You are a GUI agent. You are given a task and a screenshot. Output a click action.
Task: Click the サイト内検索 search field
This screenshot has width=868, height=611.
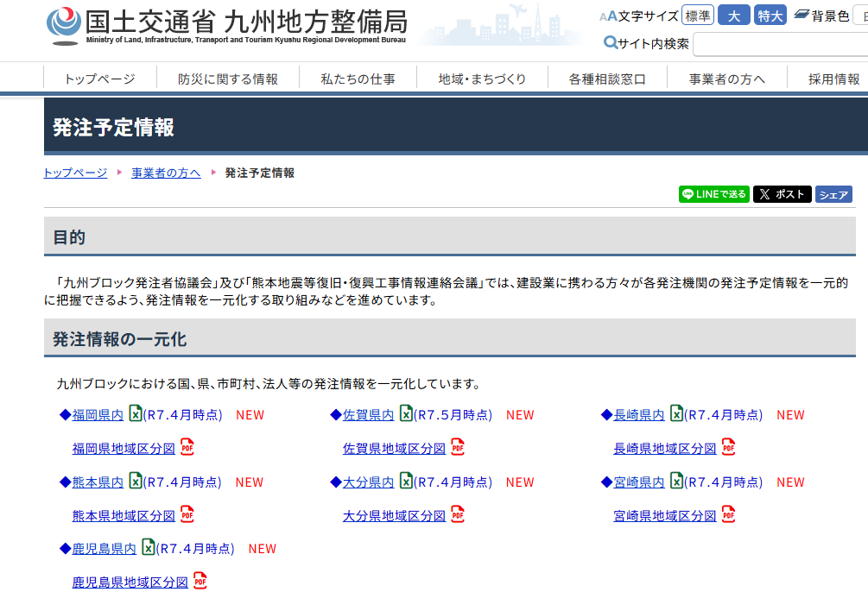[779, 44]
